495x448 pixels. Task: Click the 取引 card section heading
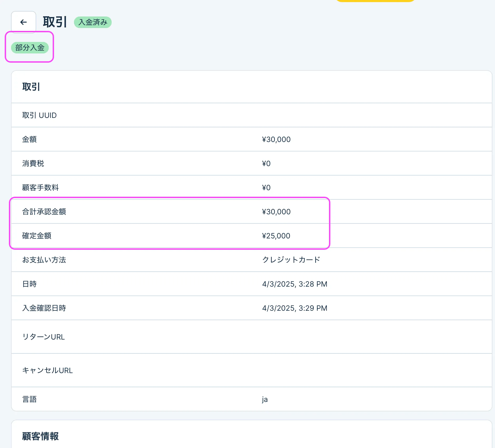click(x=31, y=87)
